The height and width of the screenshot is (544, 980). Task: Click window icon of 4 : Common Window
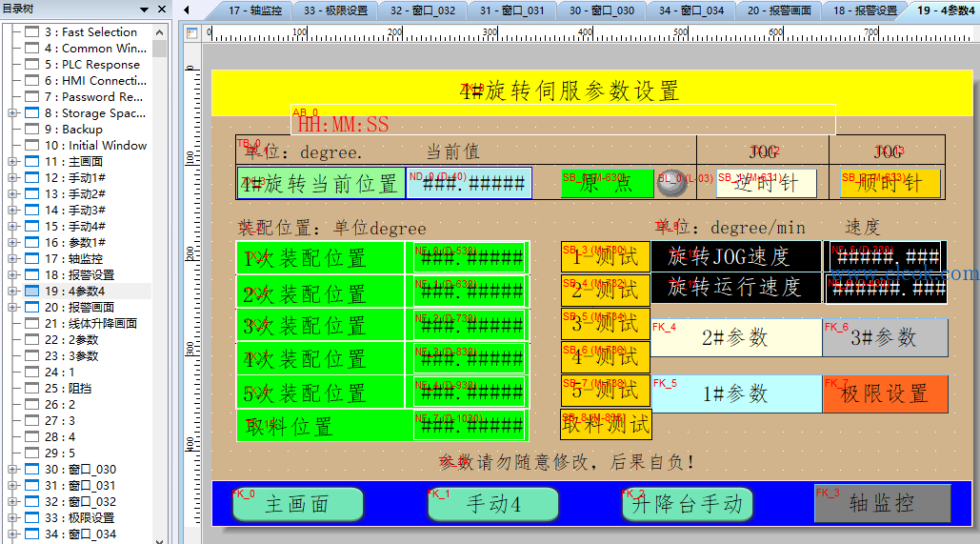pyautogui.click(x=31, y=49)
